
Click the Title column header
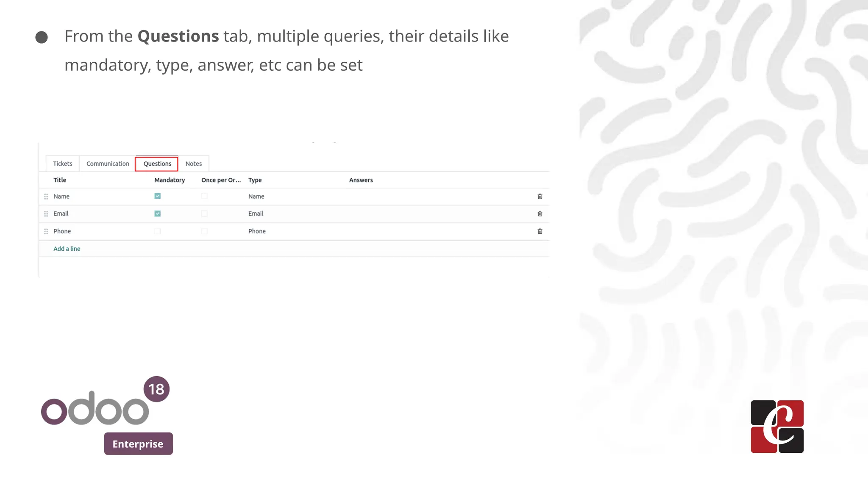coord(60,180)
